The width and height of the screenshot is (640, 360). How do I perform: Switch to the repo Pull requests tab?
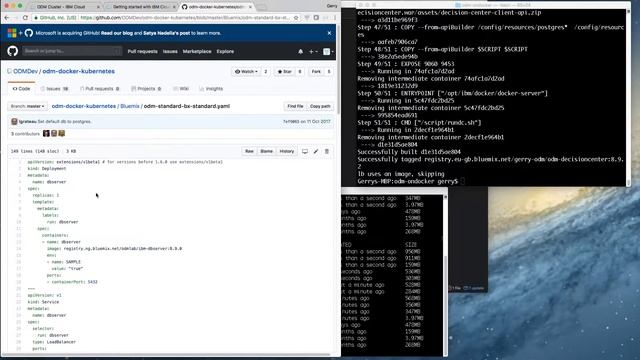click(99, 89)
